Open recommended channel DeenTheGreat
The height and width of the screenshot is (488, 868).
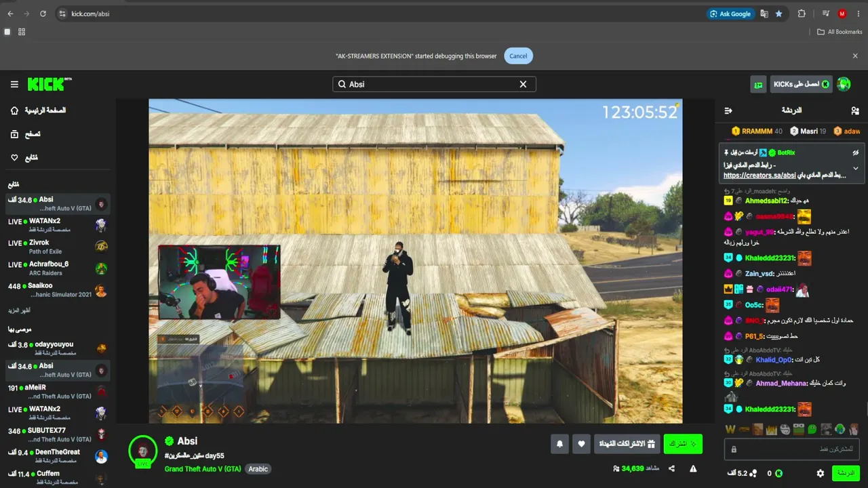(58, 456)
